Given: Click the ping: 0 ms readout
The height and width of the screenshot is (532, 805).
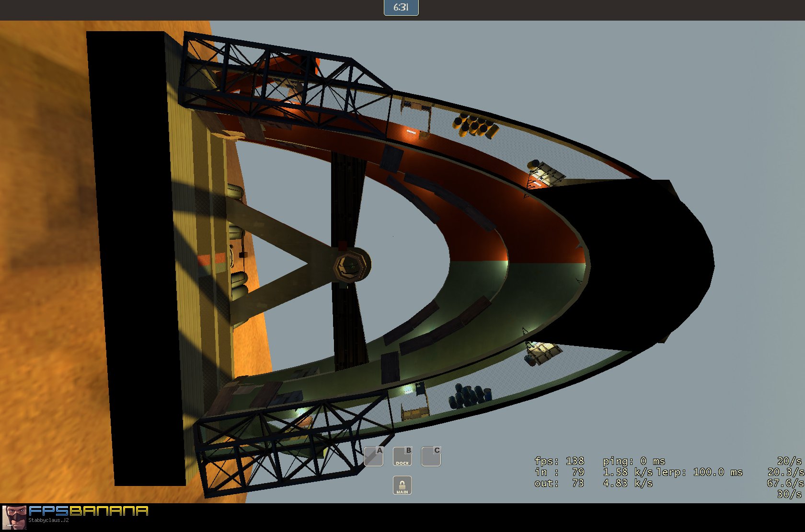Looking at the screenshot, I should pyautogui.click(x=634, y=461).
